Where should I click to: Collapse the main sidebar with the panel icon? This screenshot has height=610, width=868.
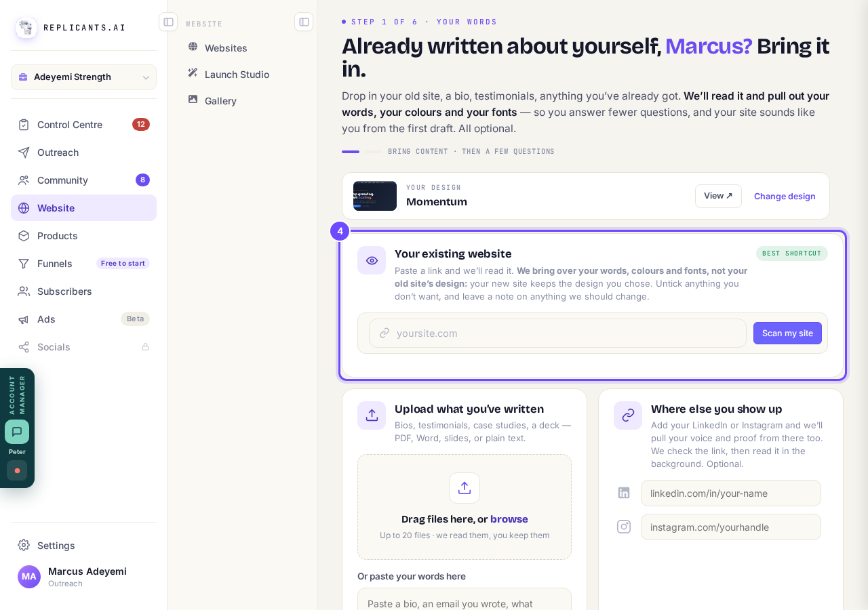(168, 22)
